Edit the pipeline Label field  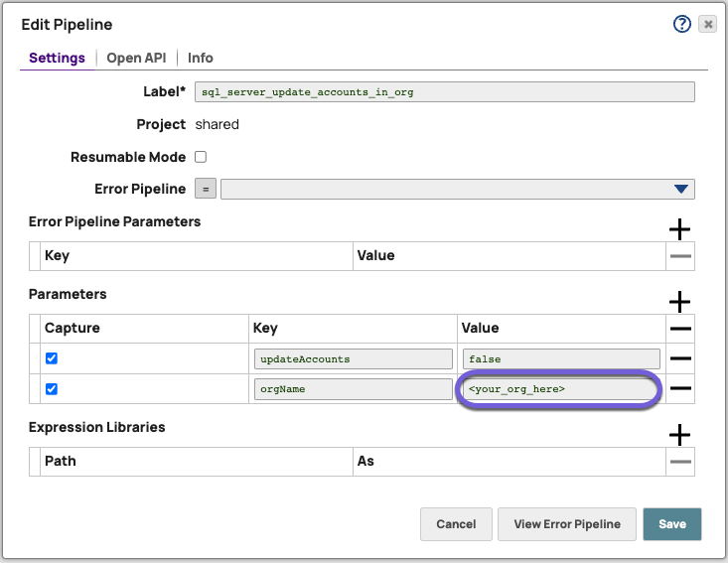click(445, 92)
